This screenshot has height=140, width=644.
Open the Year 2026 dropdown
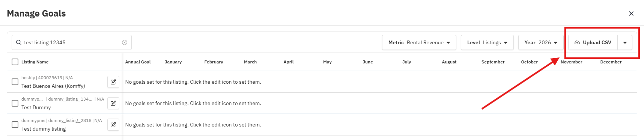(x=541, y=42)
